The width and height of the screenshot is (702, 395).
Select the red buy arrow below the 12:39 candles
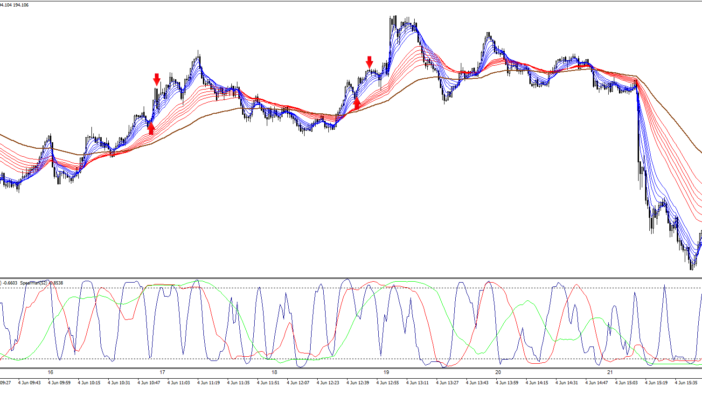[x=357, y=104]
